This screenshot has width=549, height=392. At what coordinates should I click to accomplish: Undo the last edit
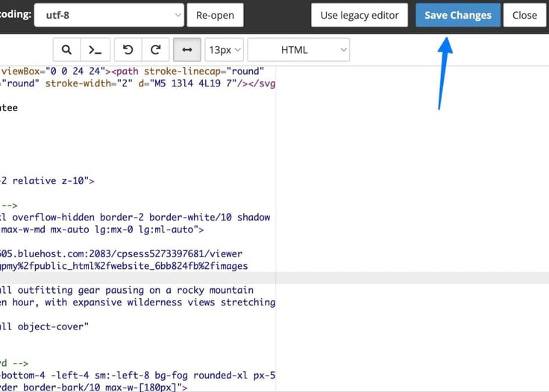point(128,50)
